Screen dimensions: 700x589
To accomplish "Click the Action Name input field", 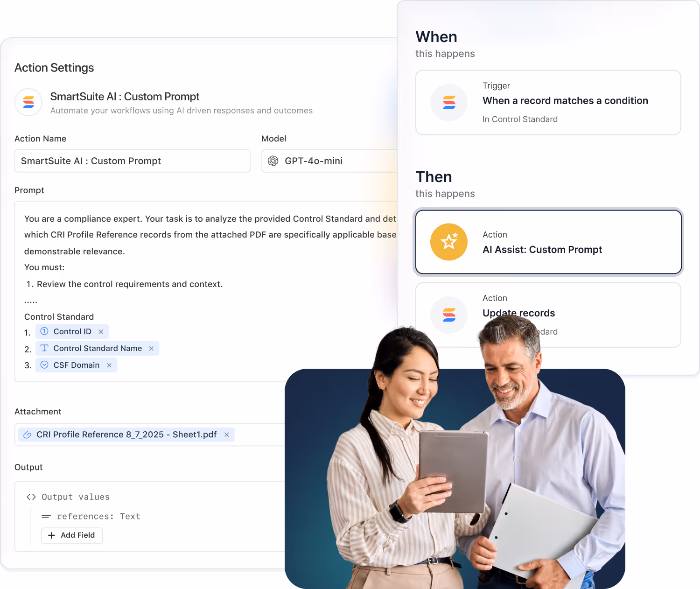I will tap(133, 161).
